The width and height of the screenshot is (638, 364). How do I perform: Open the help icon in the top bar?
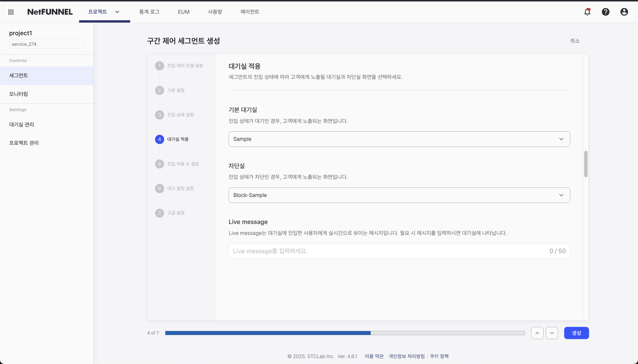pyautogui.click(x=606, y=12)
